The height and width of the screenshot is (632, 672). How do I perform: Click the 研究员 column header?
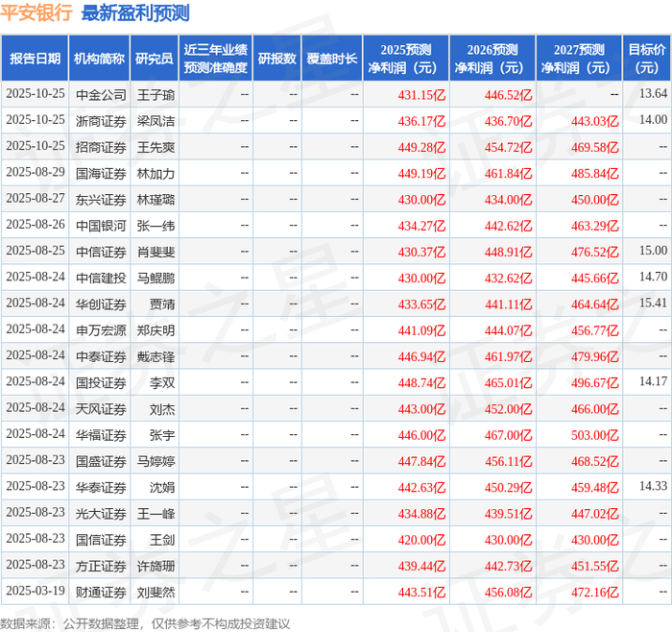click(155, 59)
